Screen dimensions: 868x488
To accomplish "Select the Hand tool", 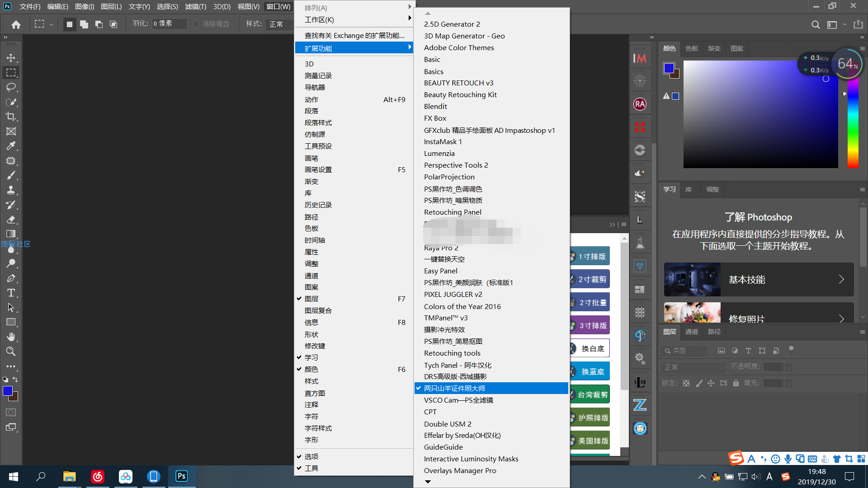I will 11,337.
